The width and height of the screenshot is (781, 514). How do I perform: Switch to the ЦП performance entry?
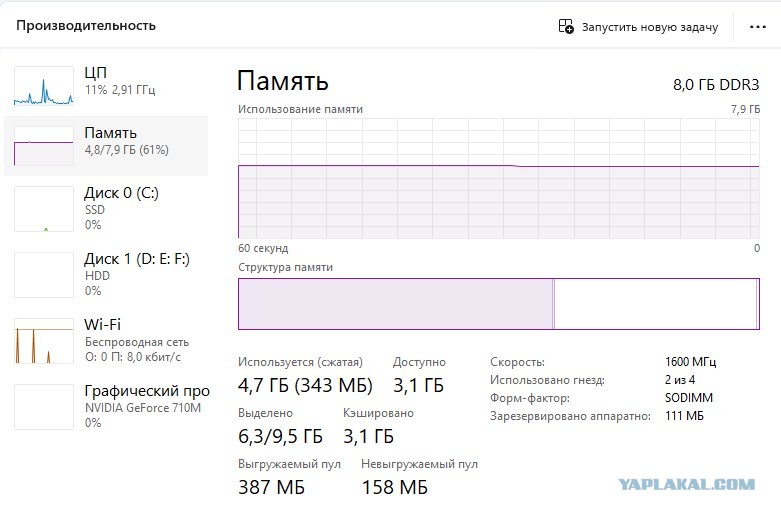pyautogui.click(x=106, y=86)
